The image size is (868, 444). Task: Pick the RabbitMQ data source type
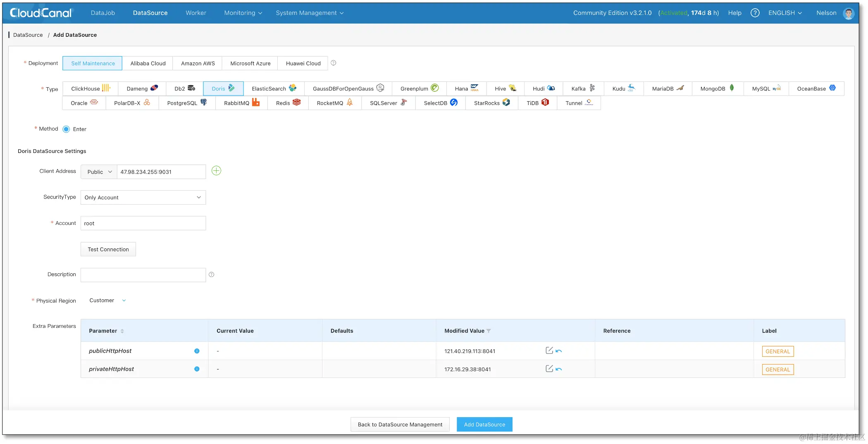tap(241, 103)
